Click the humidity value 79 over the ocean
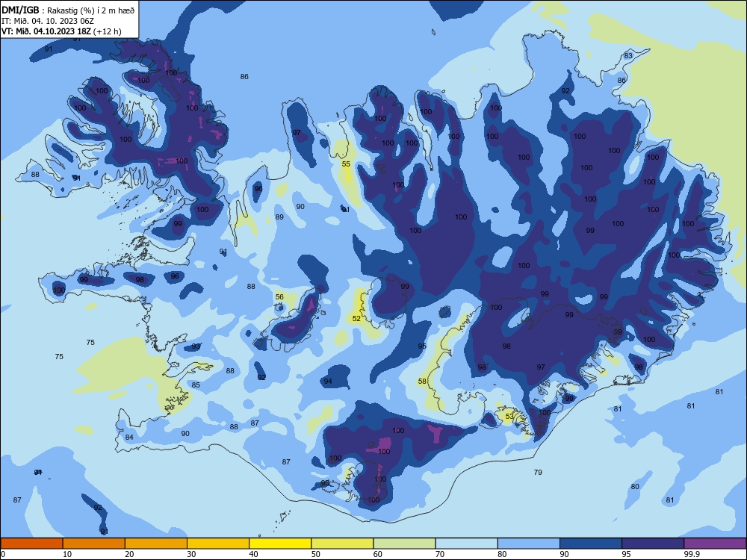The width and height of the screenshot is (747, 560). point(538,473)
